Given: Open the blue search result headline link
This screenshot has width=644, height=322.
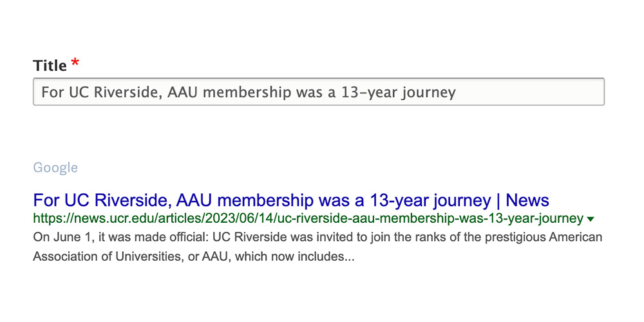Looking at the screenshot, I should coord(291,200).
